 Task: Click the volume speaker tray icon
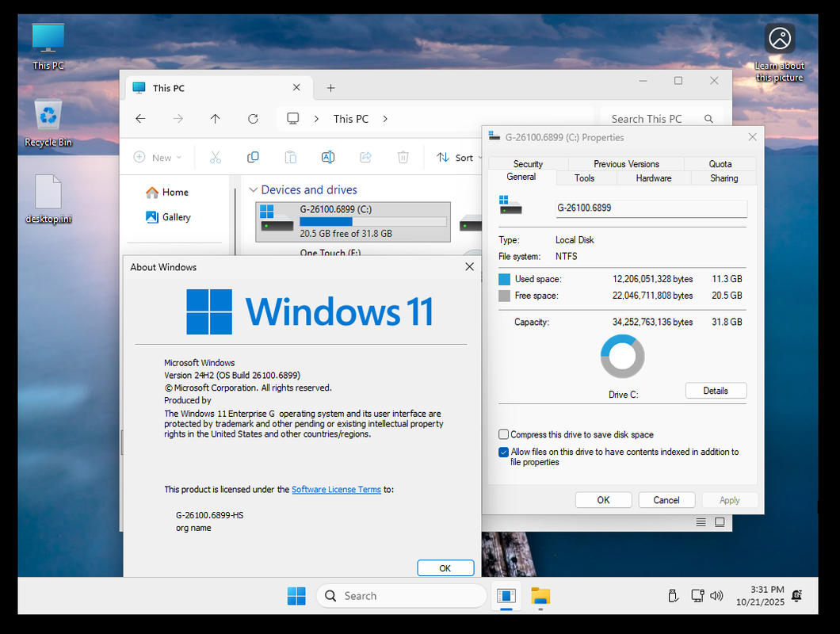click(x=716, y=596)
